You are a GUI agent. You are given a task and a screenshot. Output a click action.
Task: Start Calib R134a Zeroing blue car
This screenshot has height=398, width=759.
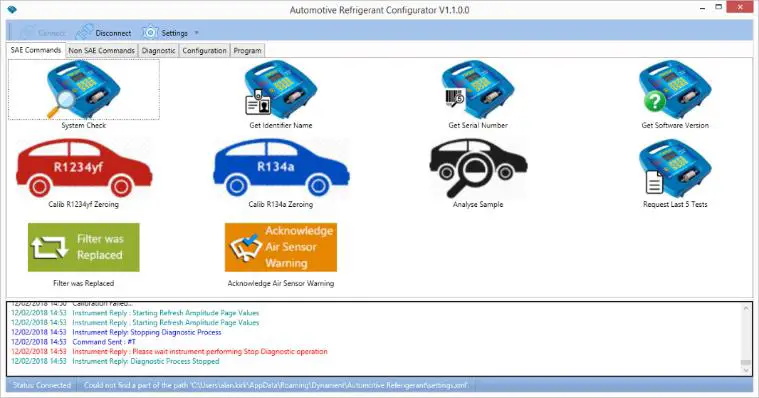281,168
